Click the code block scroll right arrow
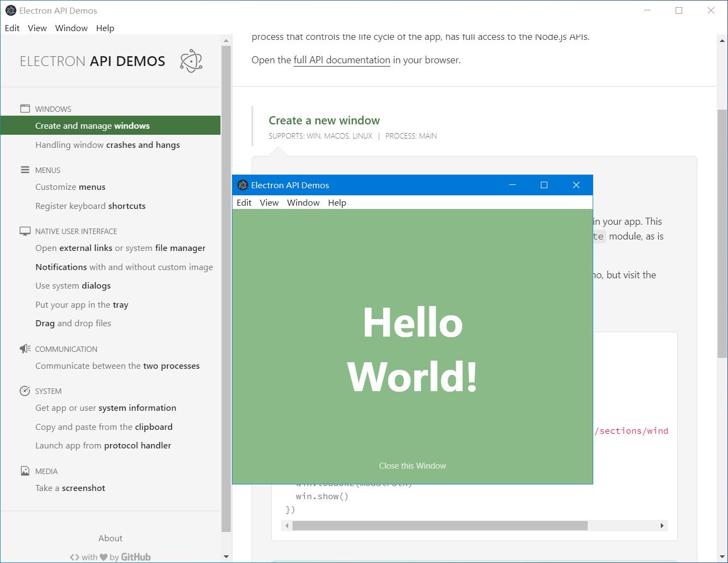The width and height of the screenshot is (728, 563). pyautogui.click(x=662, y=525)
